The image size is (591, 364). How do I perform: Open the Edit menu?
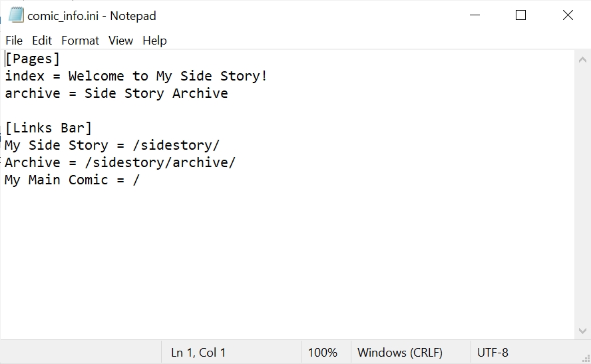(x=42, y=41)
